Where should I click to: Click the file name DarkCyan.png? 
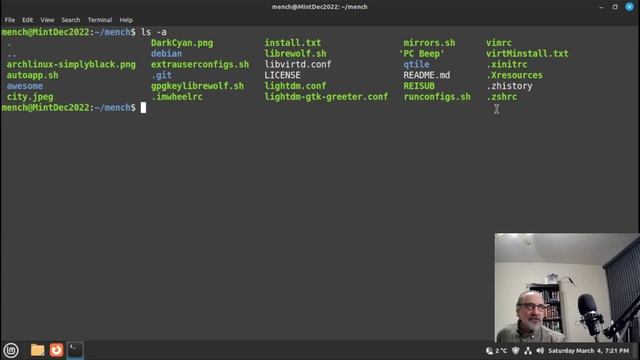(x=182, y=43)
